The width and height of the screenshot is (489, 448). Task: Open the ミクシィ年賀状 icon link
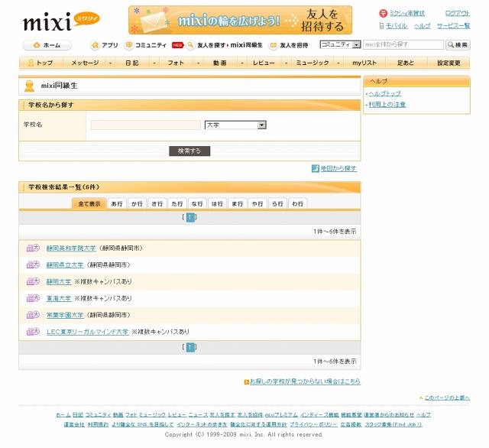click(x=384, y=14)
